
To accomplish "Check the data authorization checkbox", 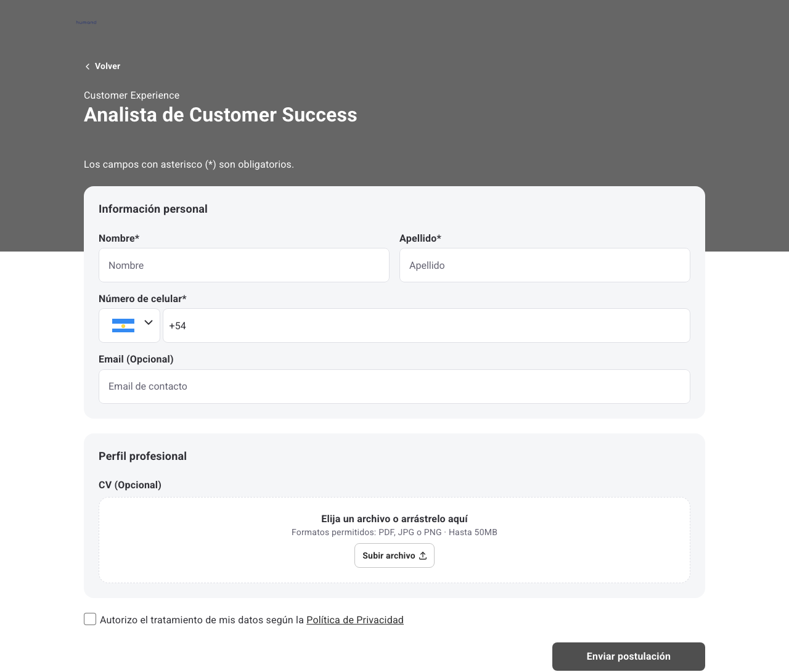I will click(90, 619).
